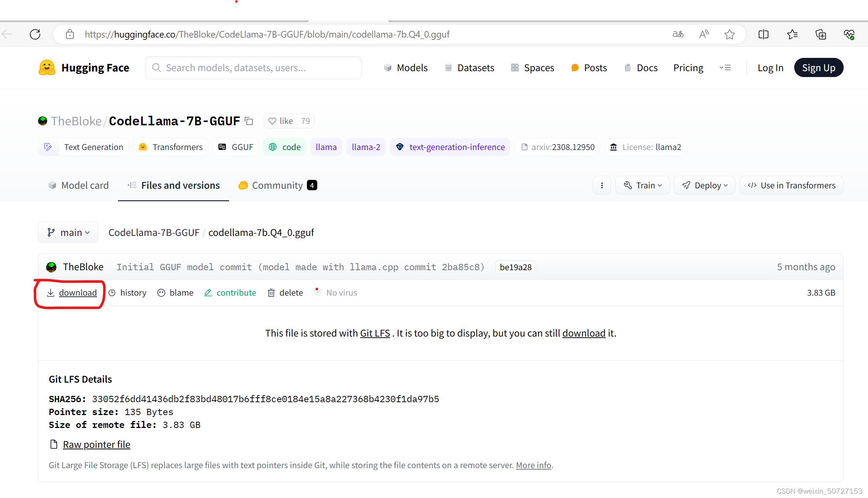The height and width of the screenshot is (498, 868).
Task: Focus the Search models, datasets, users field
Action: coord(253,67)
